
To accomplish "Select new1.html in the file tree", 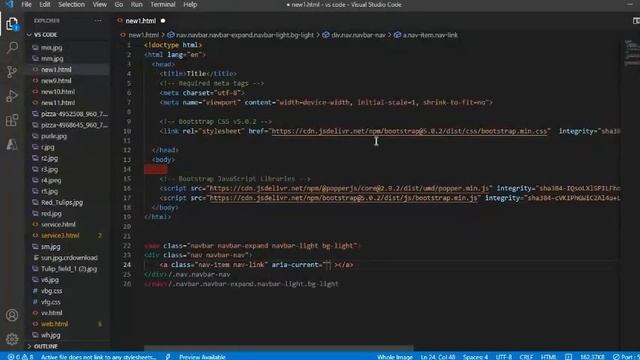I will tap(56, 69).
